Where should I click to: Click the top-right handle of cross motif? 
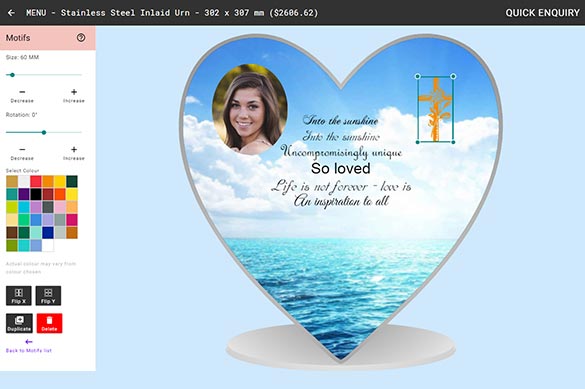pyautogui.click(x=453, y=76)
